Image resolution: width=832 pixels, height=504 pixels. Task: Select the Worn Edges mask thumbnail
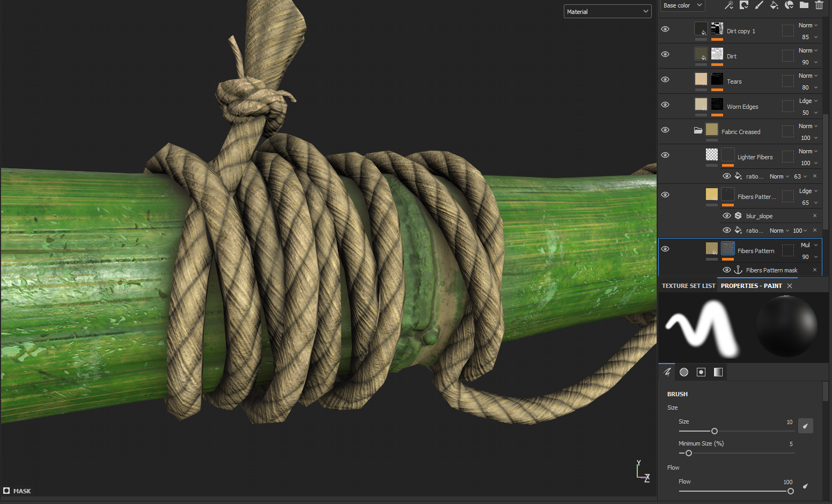click(x=717, y=105)
